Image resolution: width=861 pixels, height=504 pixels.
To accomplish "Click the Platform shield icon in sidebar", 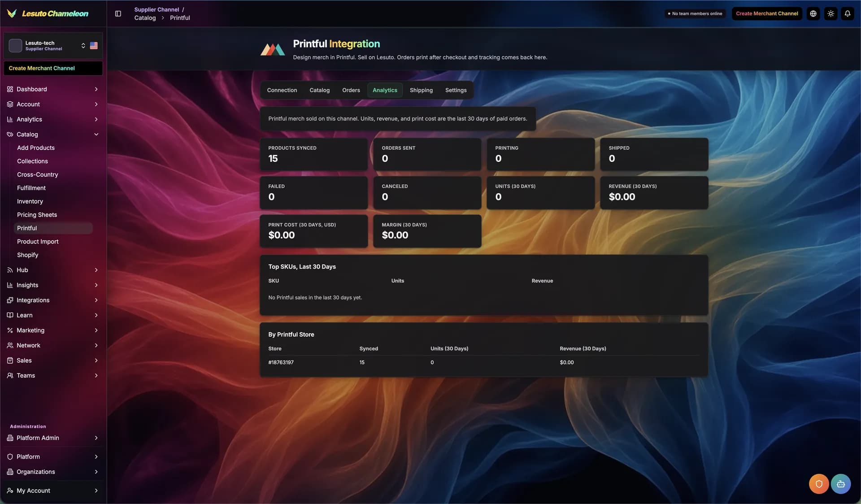I will 10,456.
